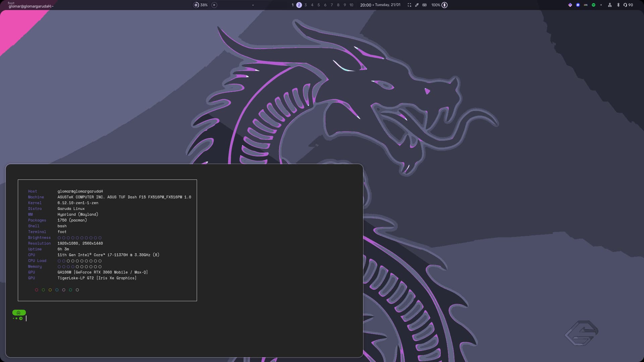Click the media play button in the top bar
644x362 pixels.
click(214, 5)
